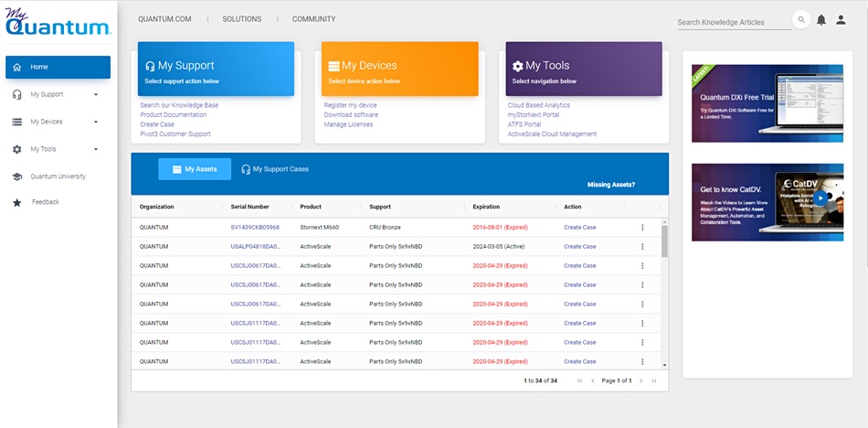
Task: Switch to the My Support Cases tab
Action: [275, 169]
